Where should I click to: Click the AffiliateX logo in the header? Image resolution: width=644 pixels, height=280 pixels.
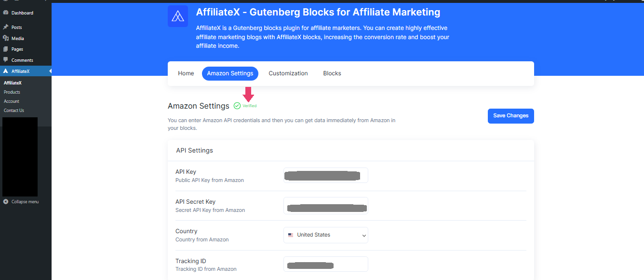click(x=177, y=16)
